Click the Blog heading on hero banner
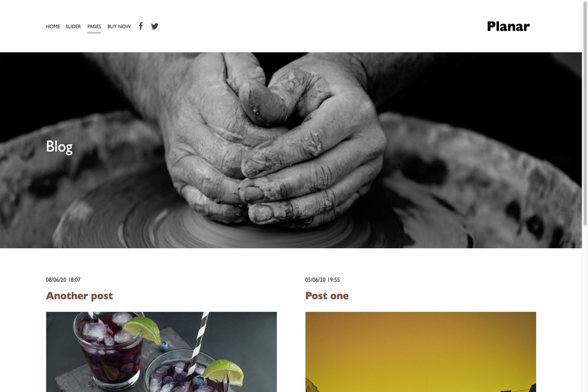This screenshot has height=392, width=588. coord(59,147)
